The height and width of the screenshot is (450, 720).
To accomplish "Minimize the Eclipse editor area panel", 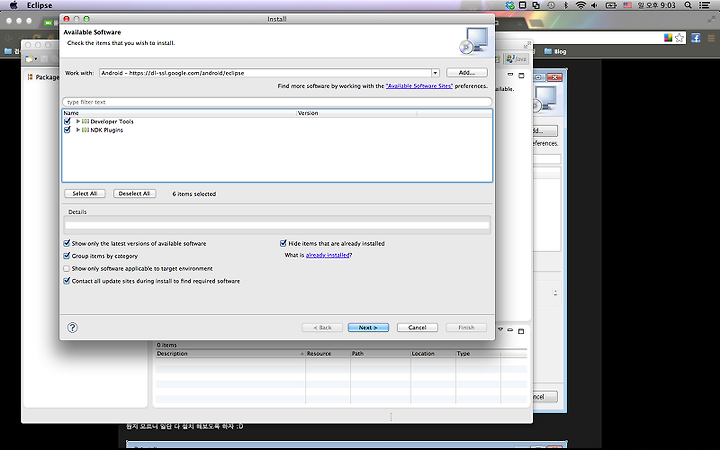I will click(x=510, y=74).
